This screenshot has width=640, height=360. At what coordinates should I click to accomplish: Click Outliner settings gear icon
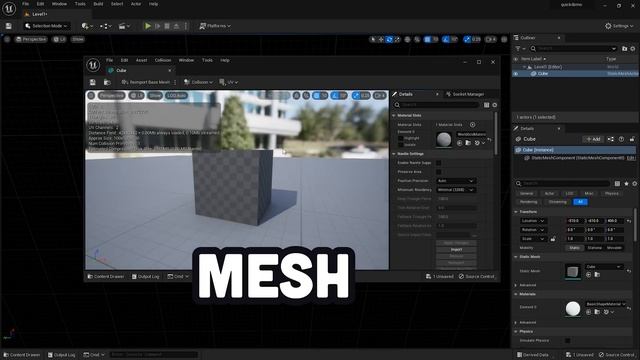coord(633,49)
